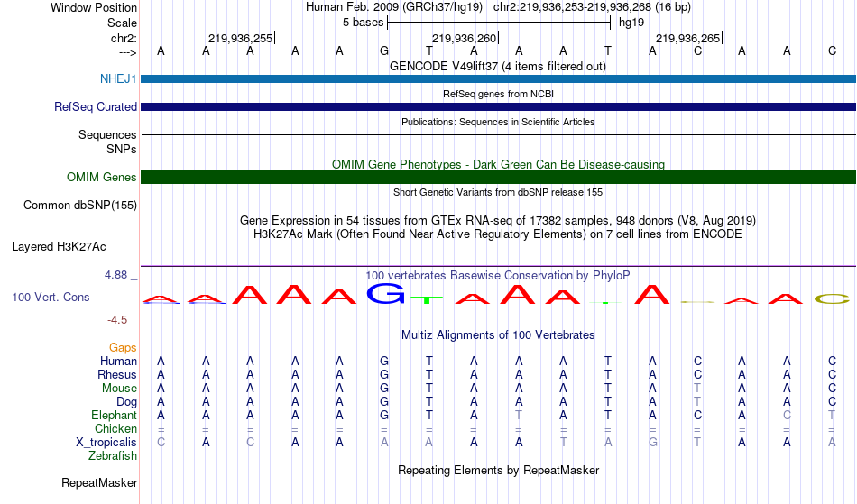Click the G in the Elephant alignment row
Viewport: 857px width, 504px height.
pos(384,416)
